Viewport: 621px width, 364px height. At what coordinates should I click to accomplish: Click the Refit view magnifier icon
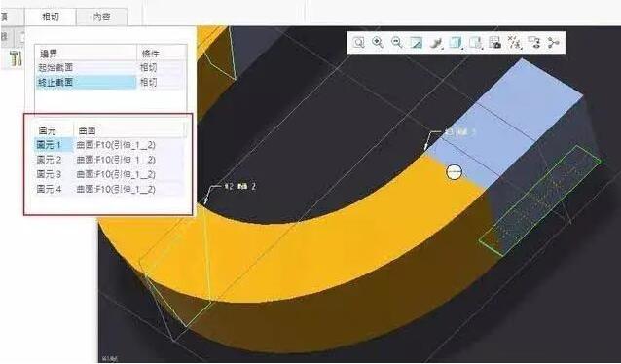click(x=358, y=43)
